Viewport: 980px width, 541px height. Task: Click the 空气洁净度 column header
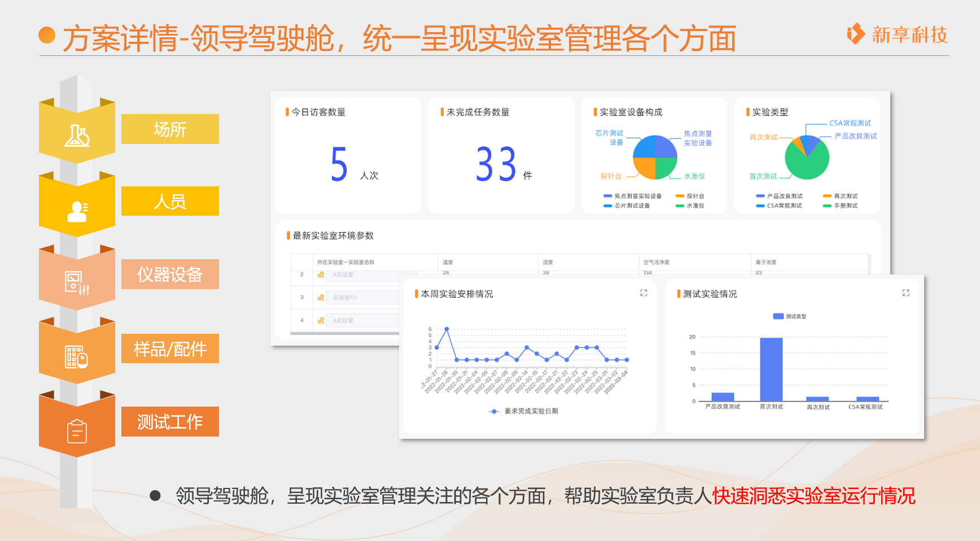[x=656, y=263]
